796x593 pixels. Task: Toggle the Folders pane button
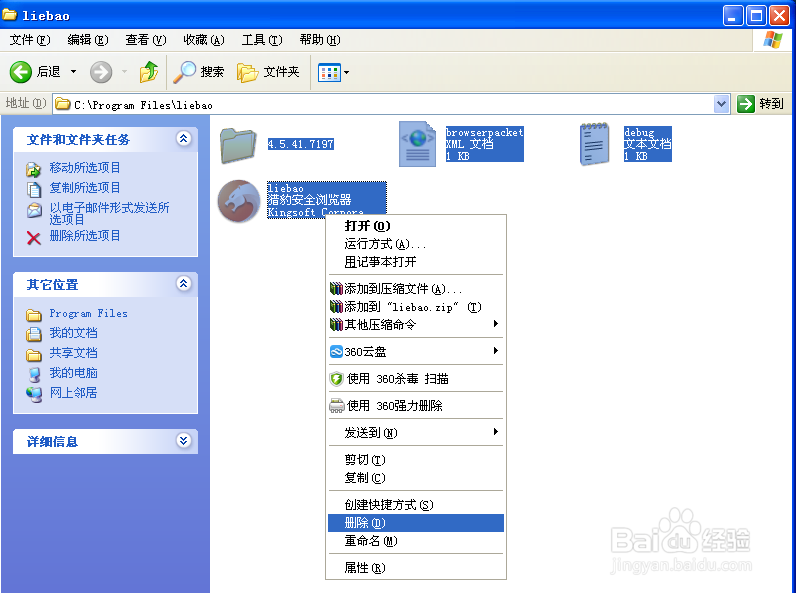click(x=268, y=72)
